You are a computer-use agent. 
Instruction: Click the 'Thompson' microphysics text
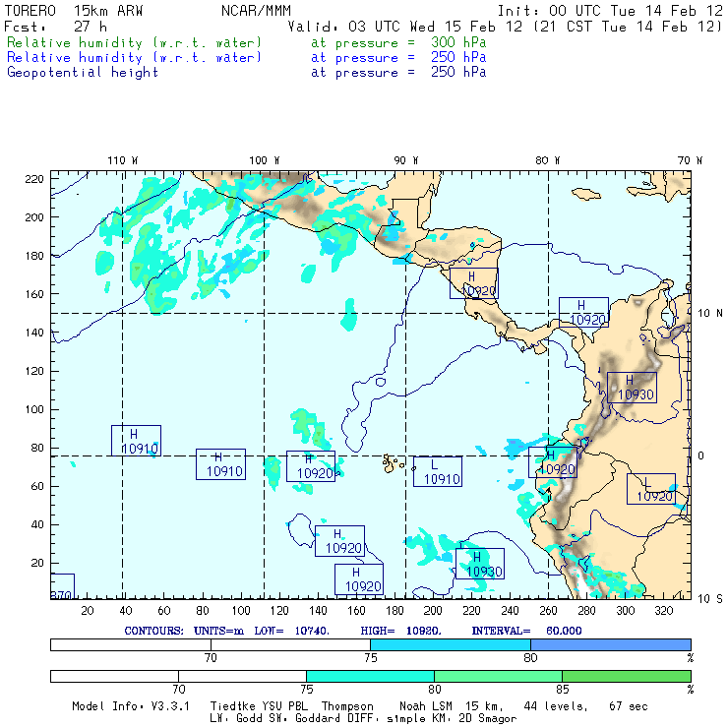(347, 706)
